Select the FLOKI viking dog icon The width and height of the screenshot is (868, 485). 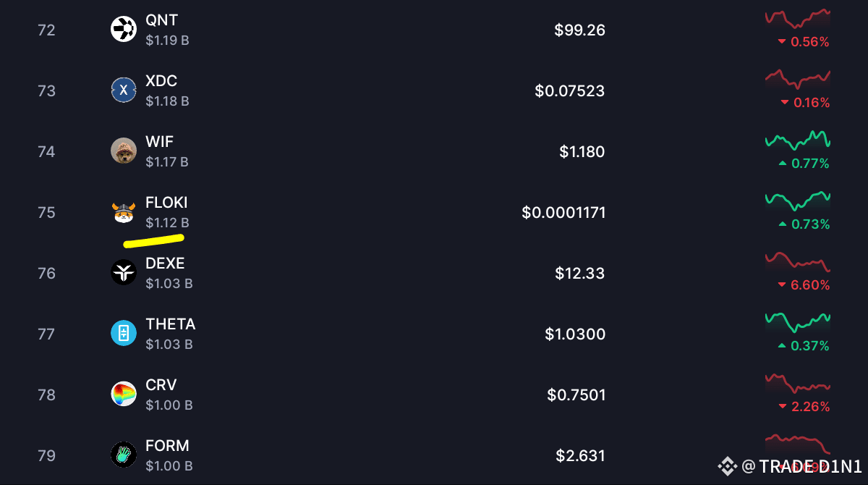coord(124,212)
